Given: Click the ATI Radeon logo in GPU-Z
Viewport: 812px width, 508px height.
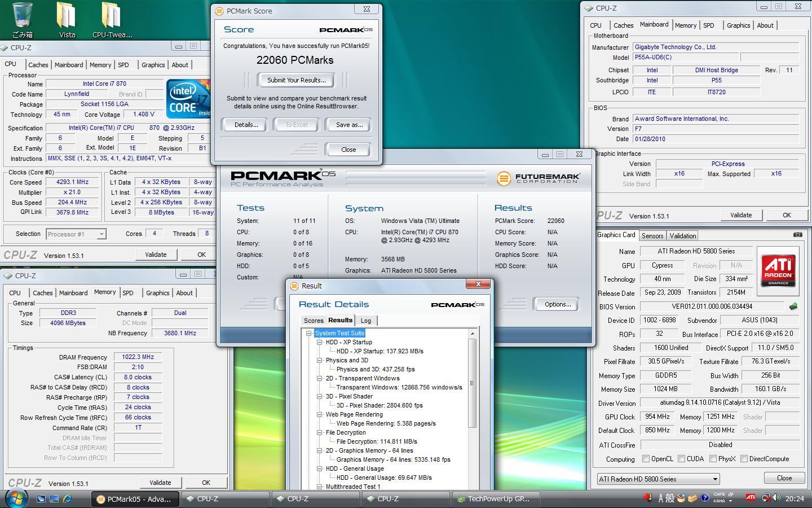Looking at the screenshot, I should point(778,271).
